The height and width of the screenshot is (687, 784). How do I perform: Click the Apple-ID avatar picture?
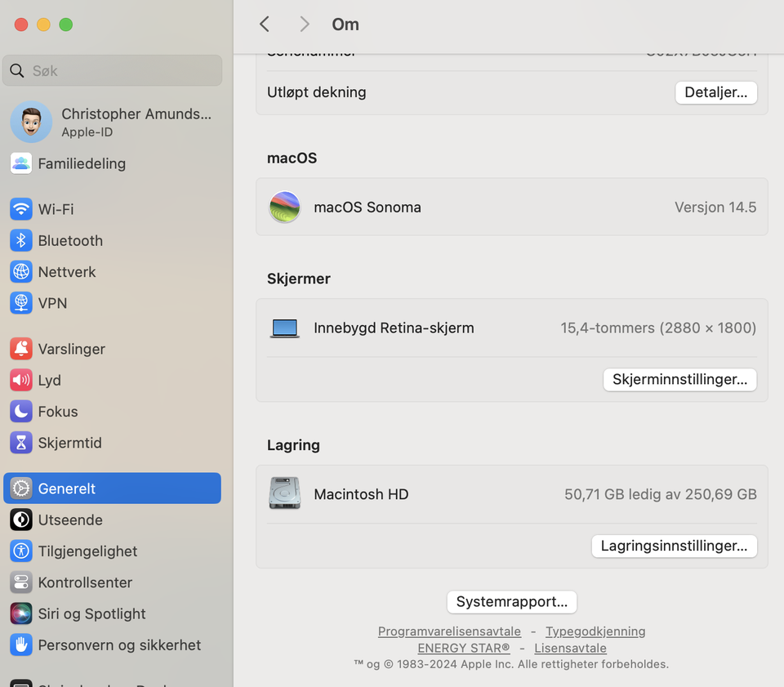(31, 122)
